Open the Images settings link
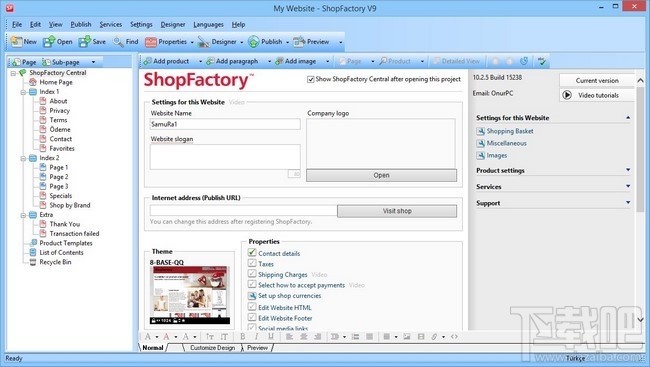 click(497, 156)
